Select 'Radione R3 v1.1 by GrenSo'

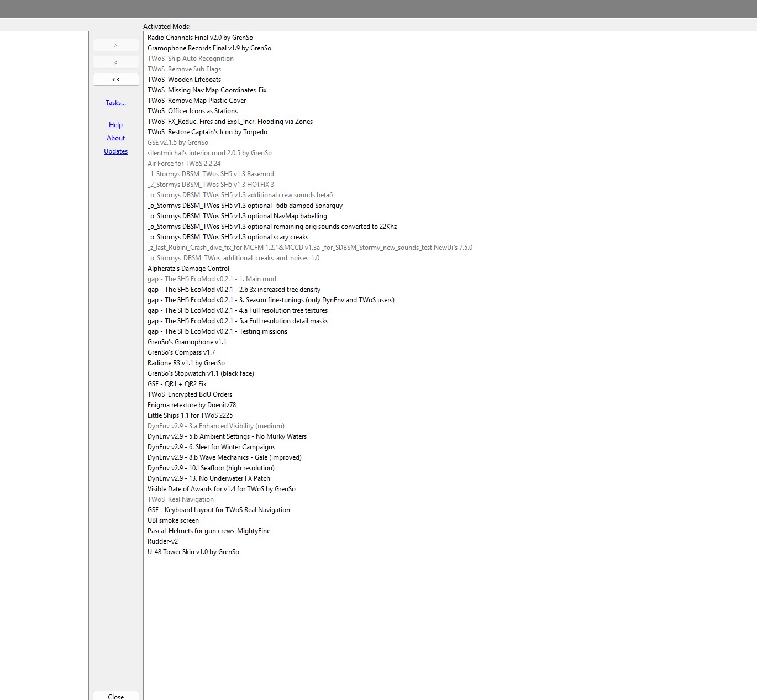(186, 363)
